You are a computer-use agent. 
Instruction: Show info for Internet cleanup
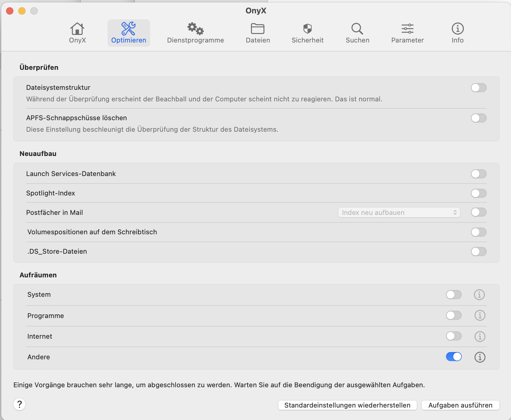click(480, 336)
